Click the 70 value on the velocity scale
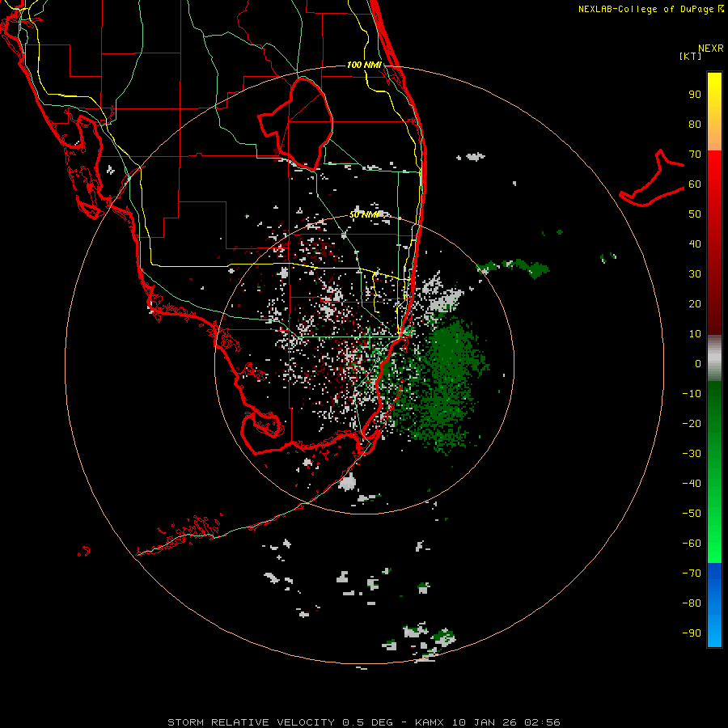Screen dimensions: 728x728 [695, 154]
